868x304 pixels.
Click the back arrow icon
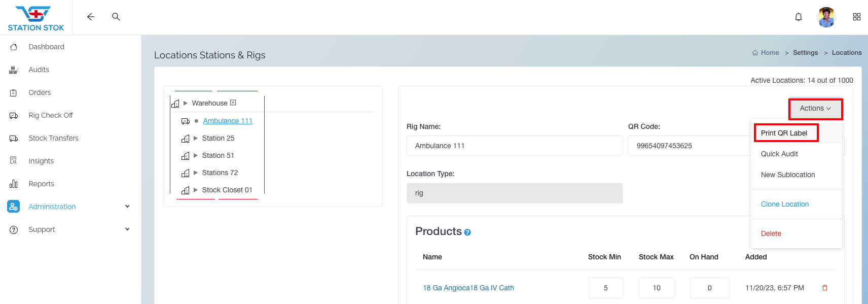(x=91, y=17)
